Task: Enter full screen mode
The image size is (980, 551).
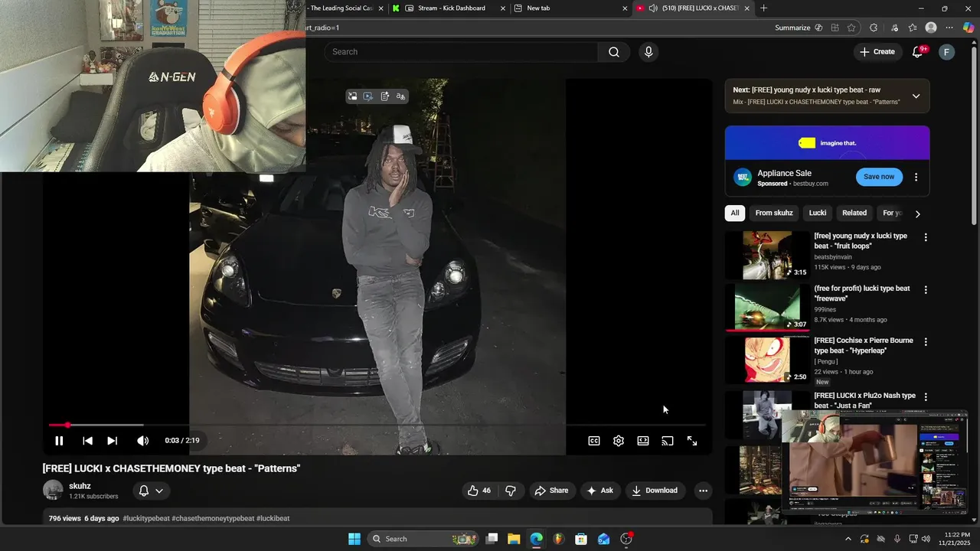Action: 692,441
